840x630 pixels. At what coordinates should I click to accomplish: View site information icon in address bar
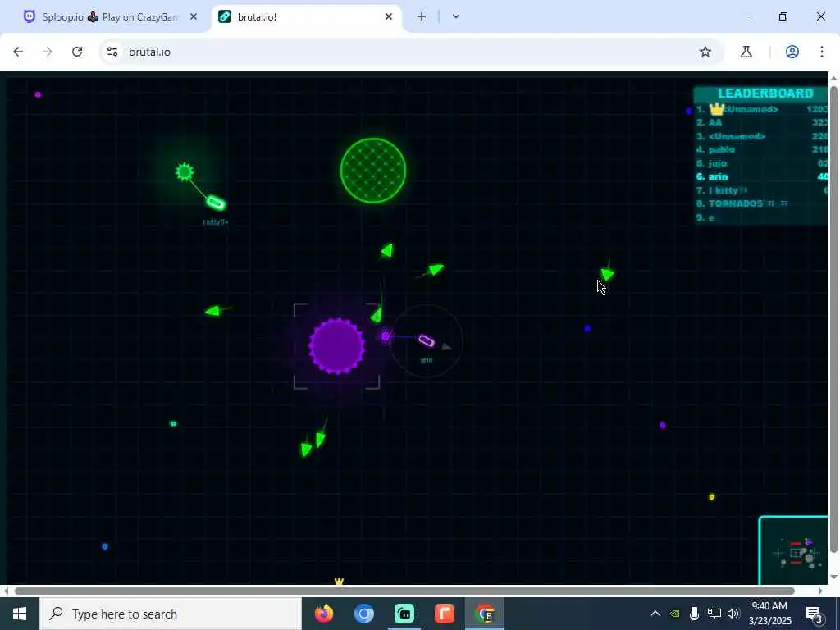pos(112,52)
